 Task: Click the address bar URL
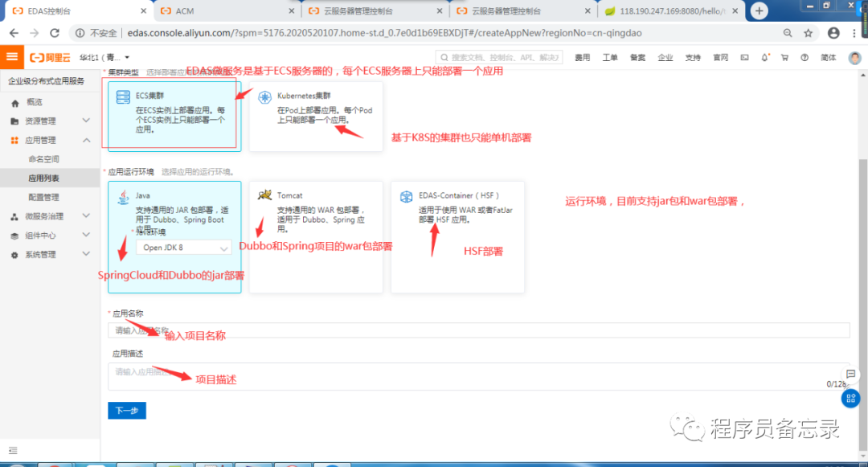point(384,33)
